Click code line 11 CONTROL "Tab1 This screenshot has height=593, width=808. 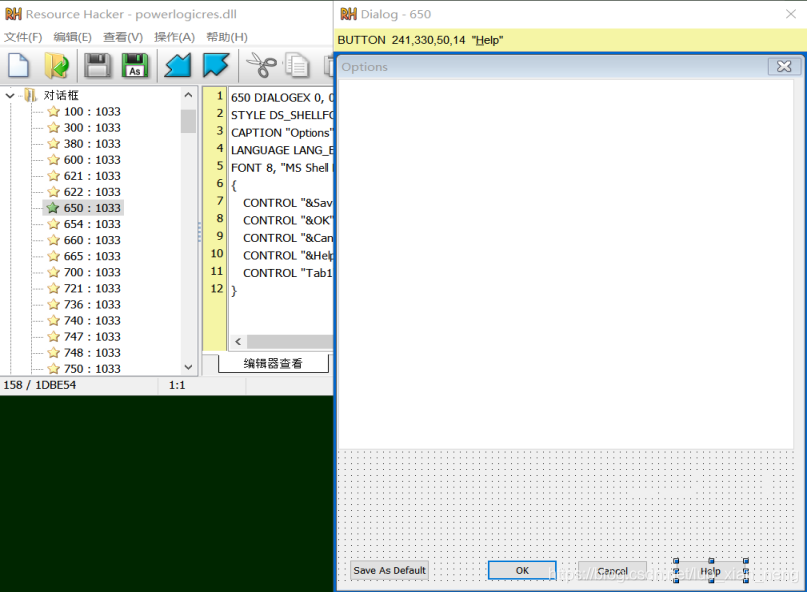point(287,273)
